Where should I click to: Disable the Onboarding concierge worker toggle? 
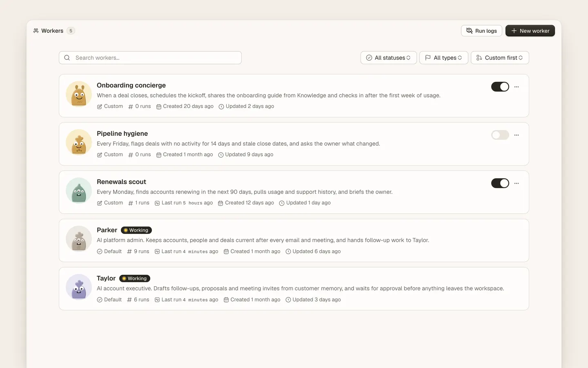pyautogui.click(x=500, y=87)
